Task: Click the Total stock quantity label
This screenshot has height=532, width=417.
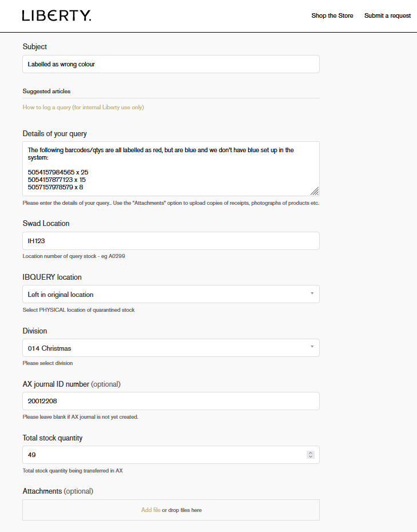Action: tap(53, 438)
